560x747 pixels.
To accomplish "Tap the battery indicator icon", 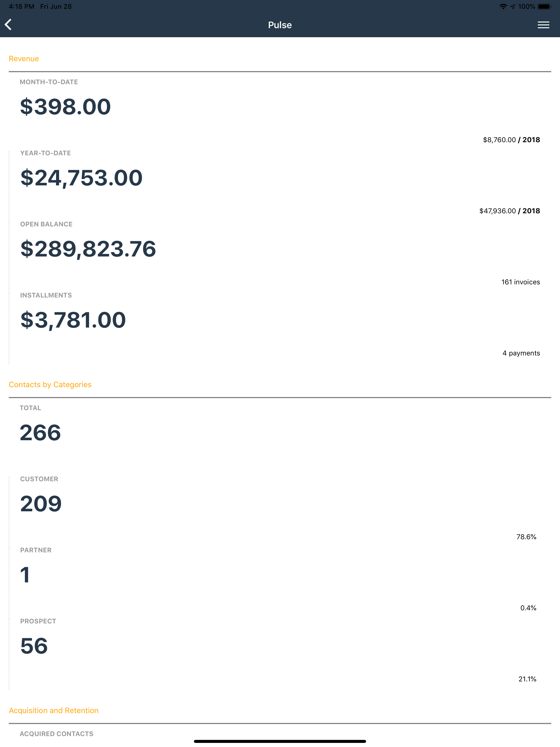I will coord(544,6).
